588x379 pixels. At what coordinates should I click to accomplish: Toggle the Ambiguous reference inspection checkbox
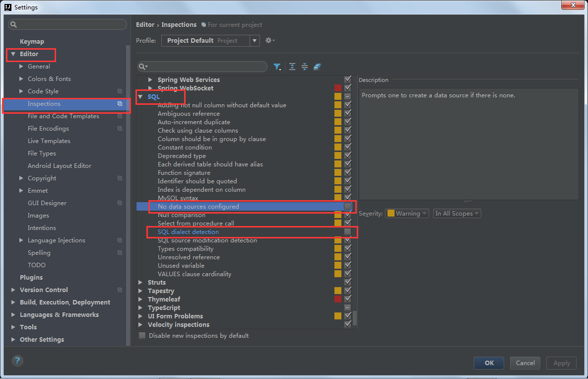(348, 113)
